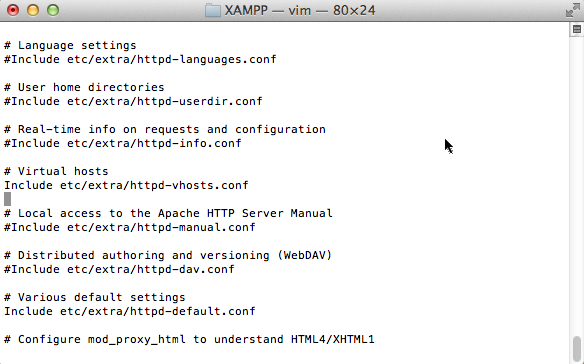This screenshot has width=584, height=364.
Task: Click the #Include httpd-userdir.conf line
Action: (x=133, y=101)
